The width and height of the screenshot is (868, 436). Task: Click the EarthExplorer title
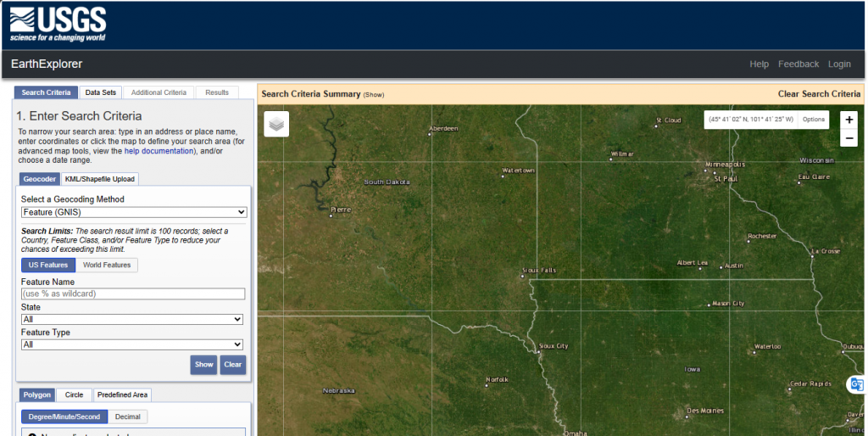coord(47,64)
